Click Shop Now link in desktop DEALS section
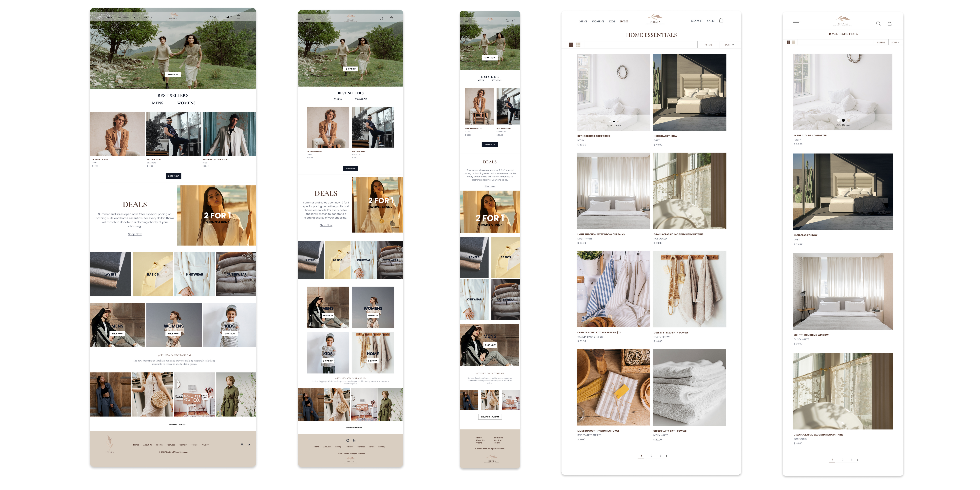The image size is (980, 490). (135, 234)
